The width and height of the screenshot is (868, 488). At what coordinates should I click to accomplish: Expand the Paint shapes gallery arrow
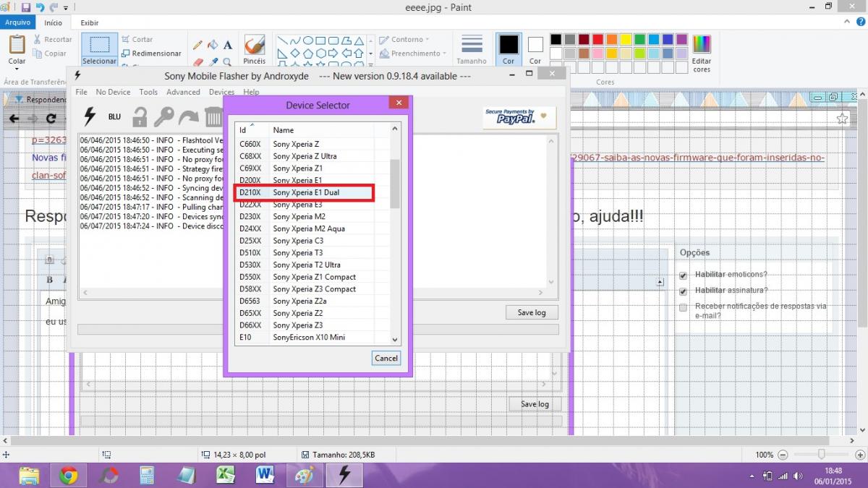(x=370, y=66)
